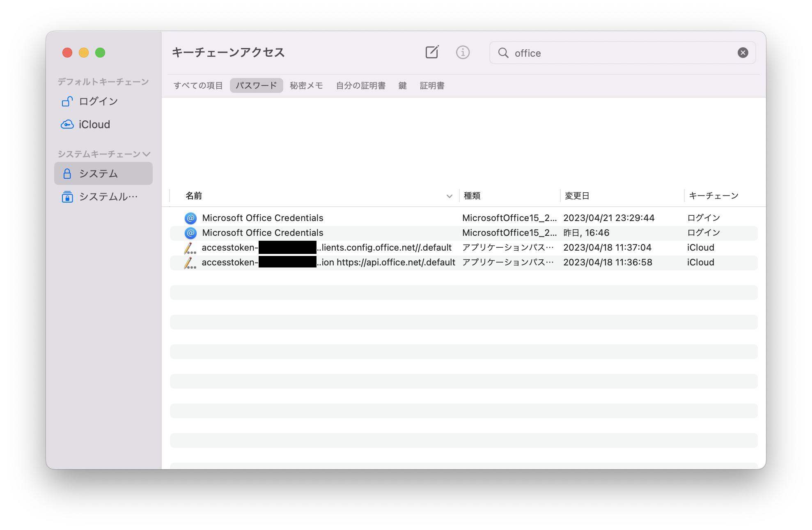Click the new item compose icon
This screenshot has height=530, width=812.
(432, 52)
